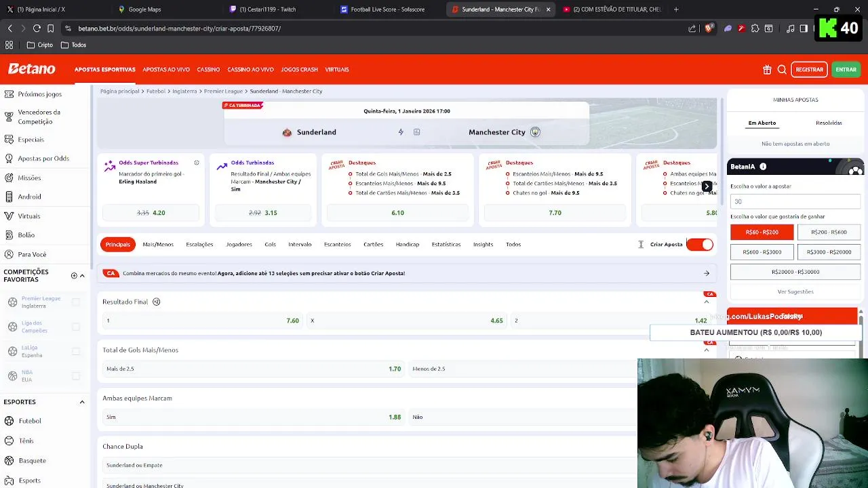868x488 pixels.
Task: Click the Futebol sport icon
Action: point(9,421)
